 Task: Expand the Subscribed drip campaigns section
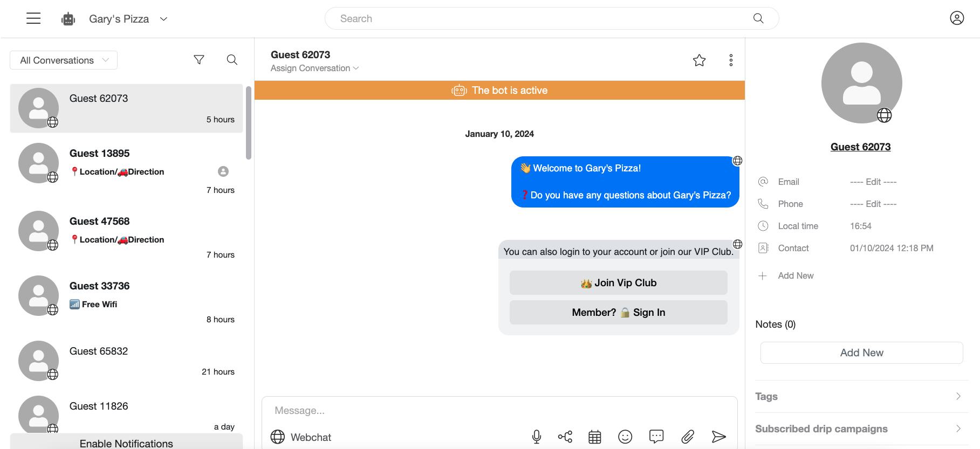pyautogui.click(x=861, y=429)
